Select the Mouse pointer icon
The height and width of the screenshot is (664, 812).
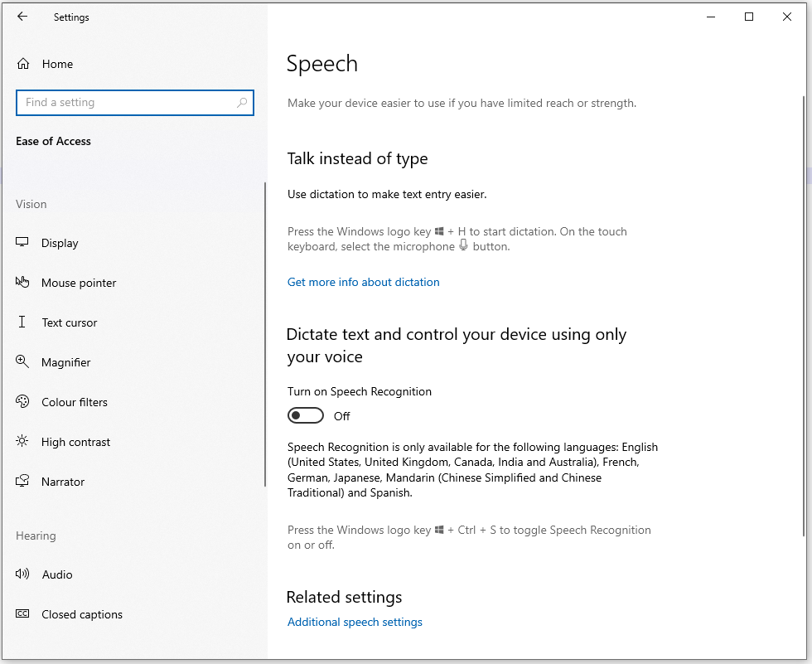point(22,283)
